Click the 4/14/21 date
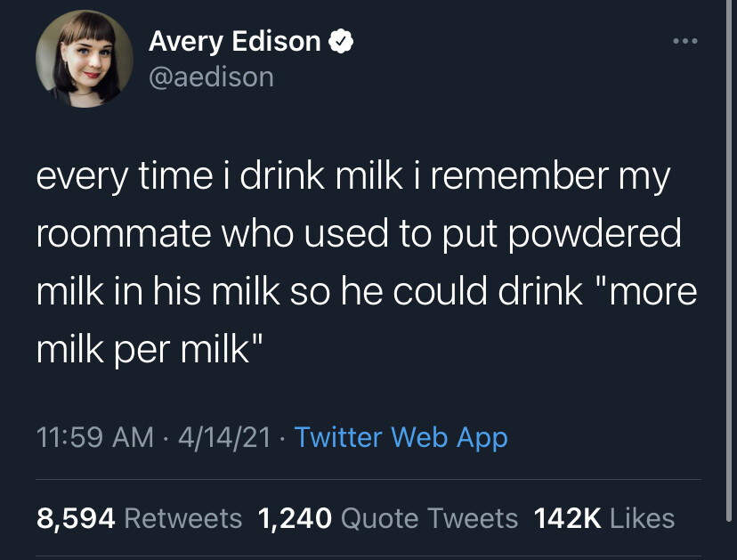The image size is (737, 560). (x=224, y=437)
